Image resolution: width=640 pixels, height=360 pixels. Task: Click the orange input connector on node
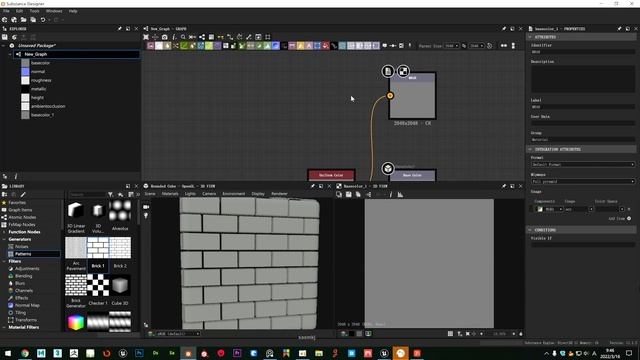tap(390, 96)
